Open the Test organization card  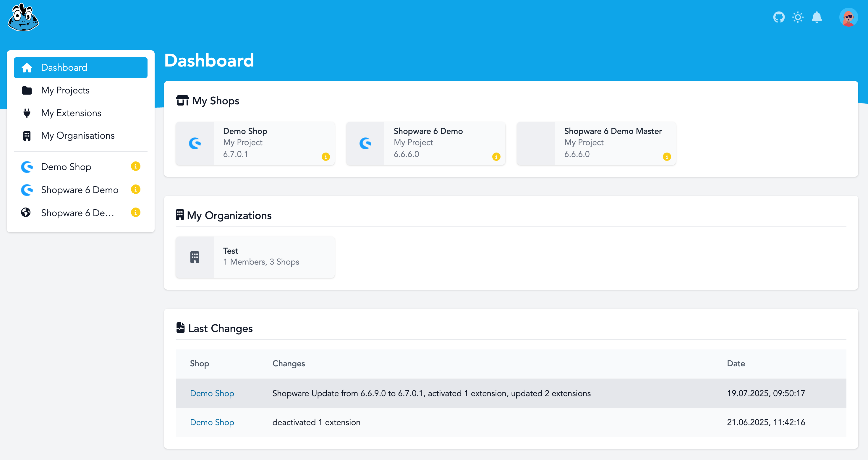click(255, 257)
